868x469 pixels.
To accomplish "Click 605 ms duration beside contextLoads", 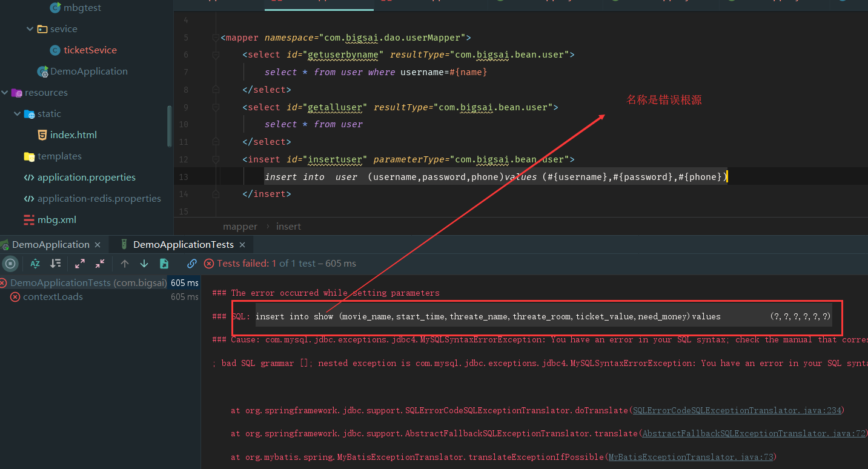I will click(185, 297).
